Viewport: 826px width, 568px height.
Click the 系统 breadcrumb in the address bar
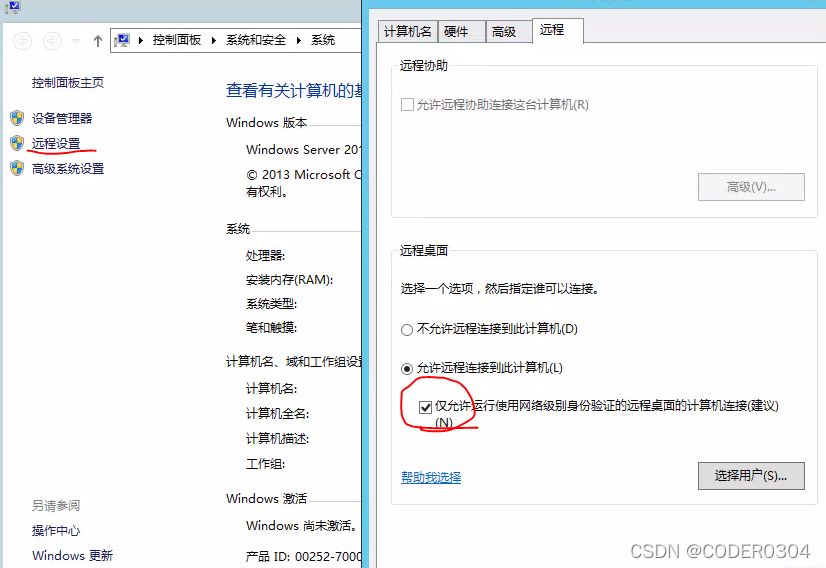click(x=323, y=40)
